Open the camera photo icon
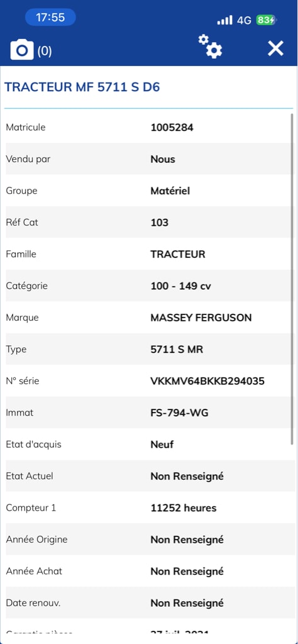This screenshot has width=298, height=644. [22, 50]
